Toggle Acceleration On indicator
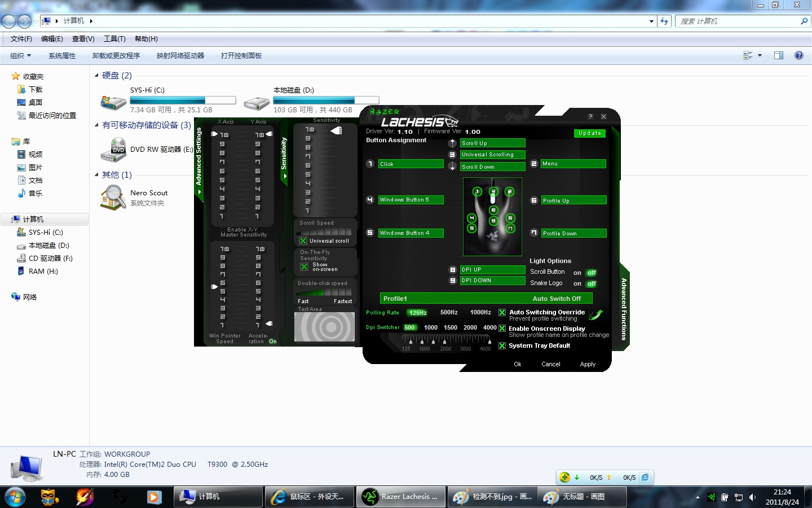Screen dimensions: 812x508 (273, 341)
